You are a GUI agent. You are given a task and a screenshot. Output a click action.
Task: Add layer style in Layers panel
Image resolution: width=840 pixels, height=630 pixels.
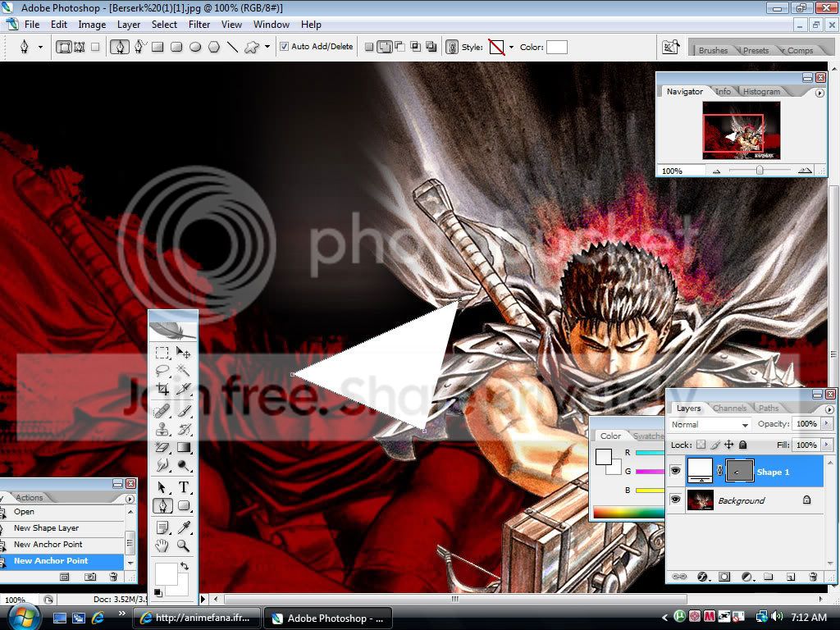pos(702,577)
